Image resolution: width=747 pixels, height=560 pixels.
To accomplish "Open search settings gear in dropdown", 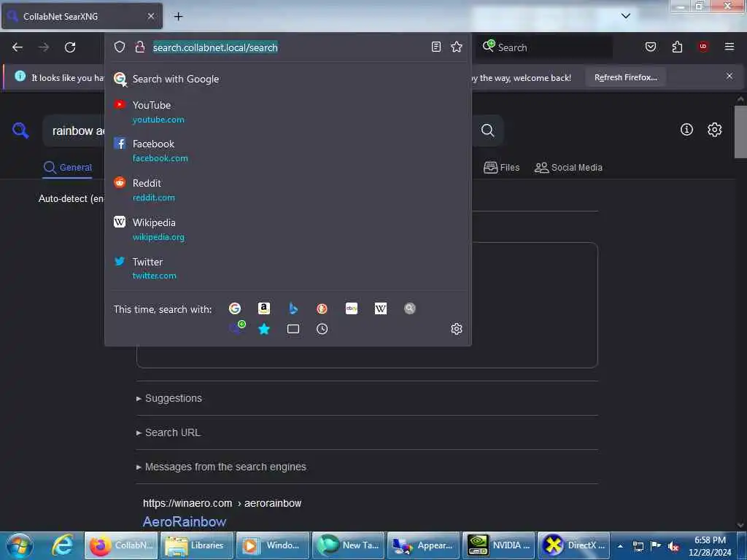I will click(x=457, y=329).
